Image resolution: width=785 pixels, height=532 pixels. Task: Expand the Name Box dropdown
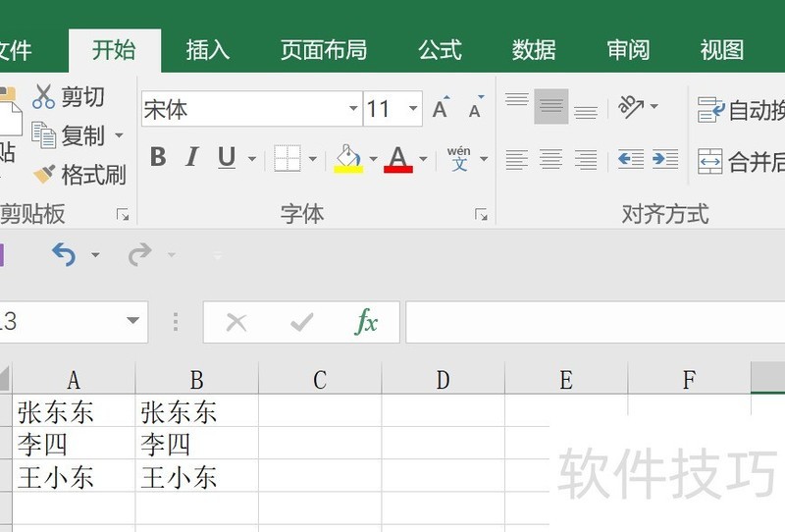132,321
